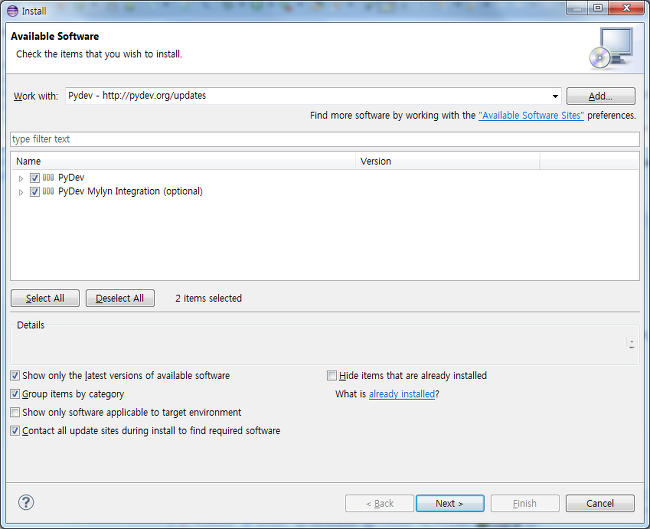The height and width of the screenshot is (529, 650).
Task: Enable Hide items that are already installed
Action: coord(332,376)
